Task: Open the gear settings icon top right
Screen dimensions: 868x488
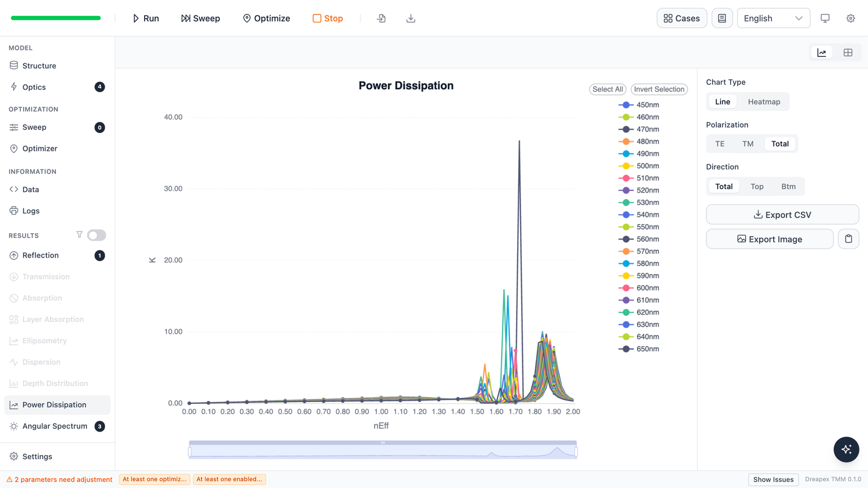Action: 850,18
